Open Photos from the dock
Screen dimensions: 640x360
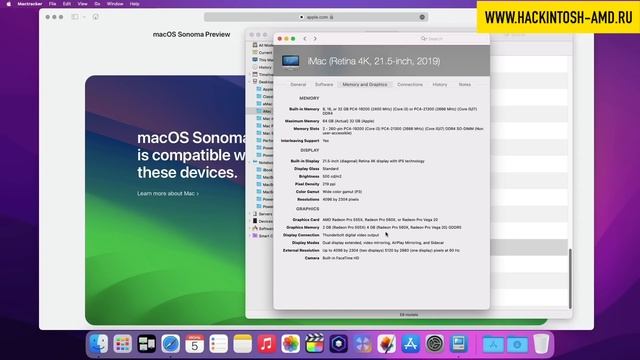pyautogui.click(x=291, y=344)
